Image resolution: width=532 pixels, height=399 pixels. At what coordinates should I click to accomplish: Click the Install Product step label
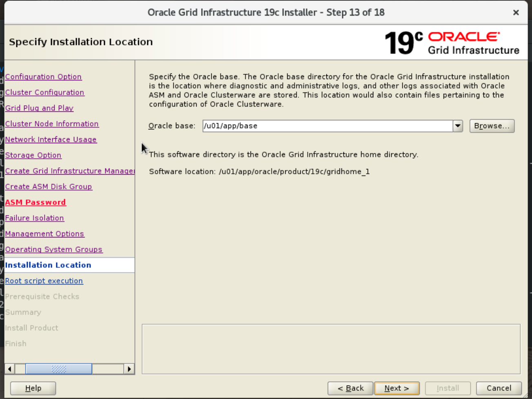pos(31,328)
